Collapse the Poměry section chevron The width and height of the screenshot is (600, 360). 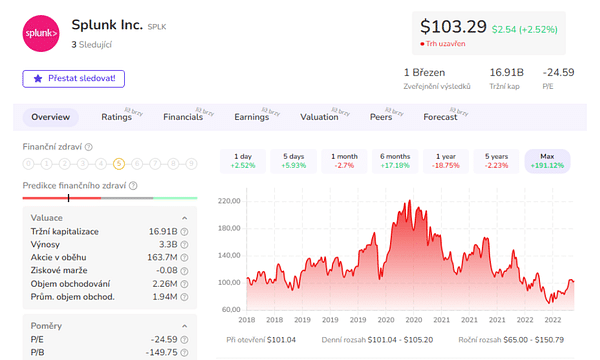pyautogui.click(x=184, y=326)
